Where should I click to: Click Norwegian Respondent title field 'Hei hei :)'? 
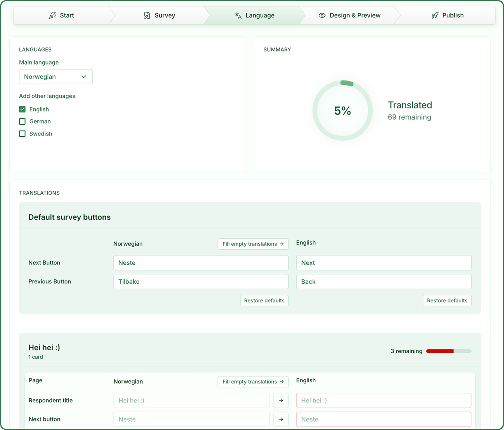[191, 400]
